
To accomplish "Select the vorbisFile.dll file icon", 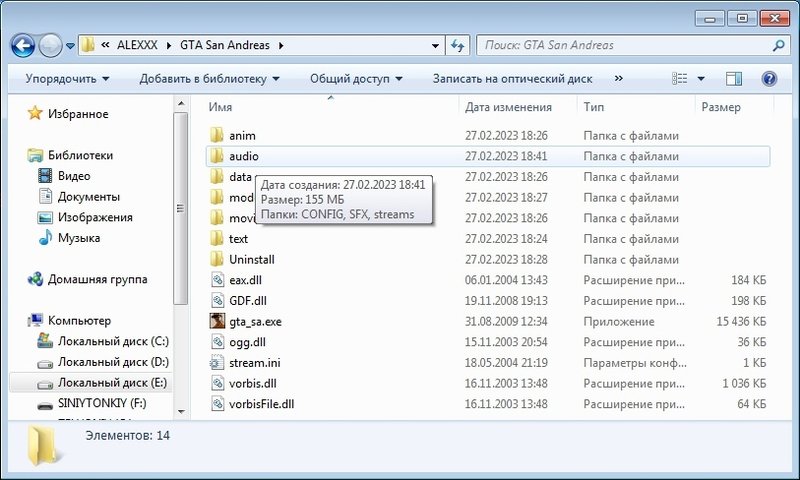I will [x=217, y=404].
